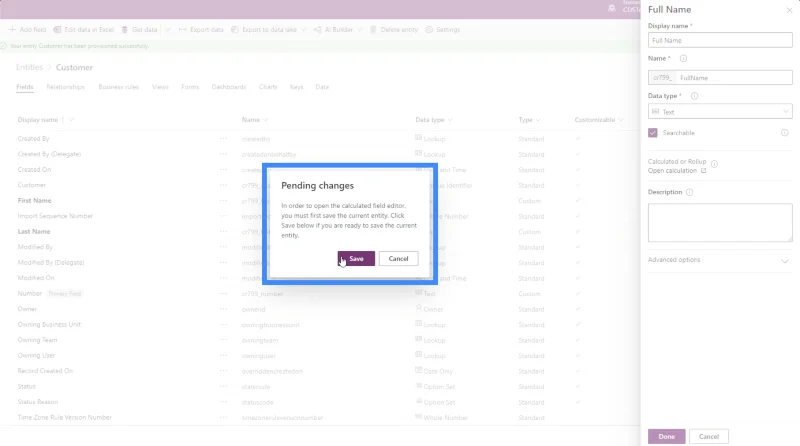Open more options for Status row
Image resolution: width=800 pixels, height=446 pixels.
[223, 386]
